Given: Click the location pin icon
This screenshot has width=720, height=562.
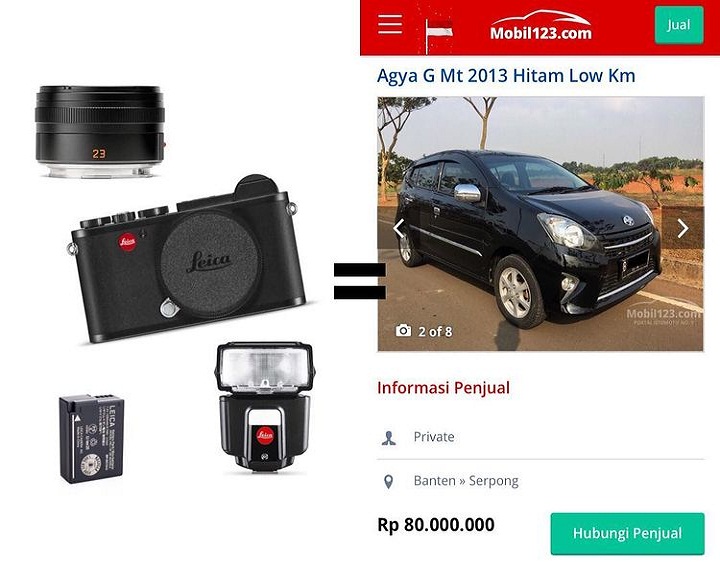Looking at the screenshot, I should click(388, 482).
